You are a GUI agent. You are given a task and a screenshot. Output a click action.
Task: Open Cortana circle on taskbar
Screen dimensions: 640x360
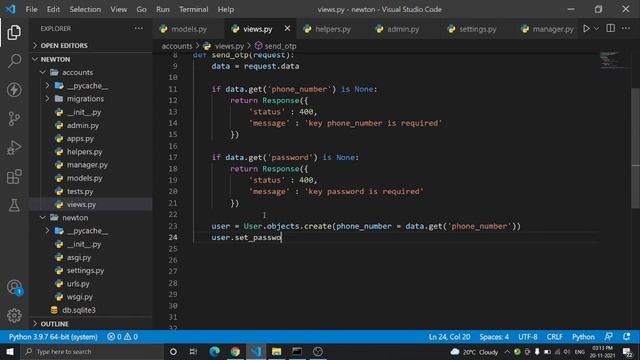(x=173, y=351)
